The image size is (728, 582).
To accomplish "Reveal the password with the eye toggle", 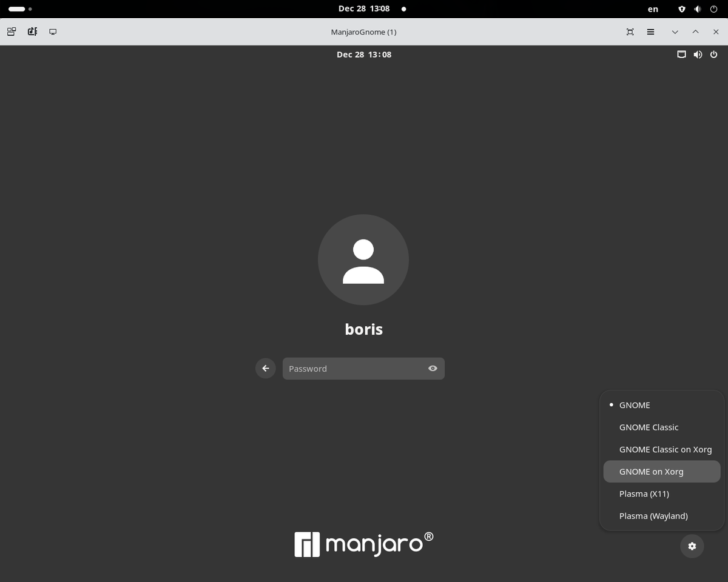I will pos(433,368).
